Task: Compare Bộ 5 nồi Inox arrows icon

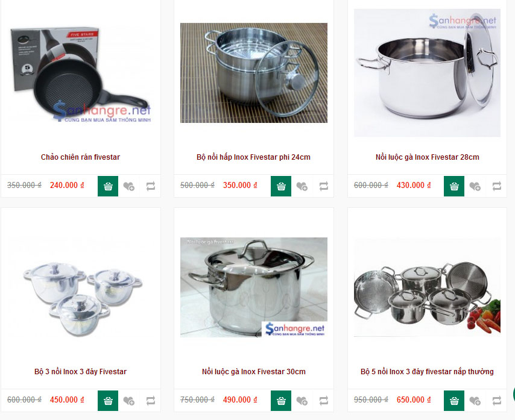Action: pos(497,401)
